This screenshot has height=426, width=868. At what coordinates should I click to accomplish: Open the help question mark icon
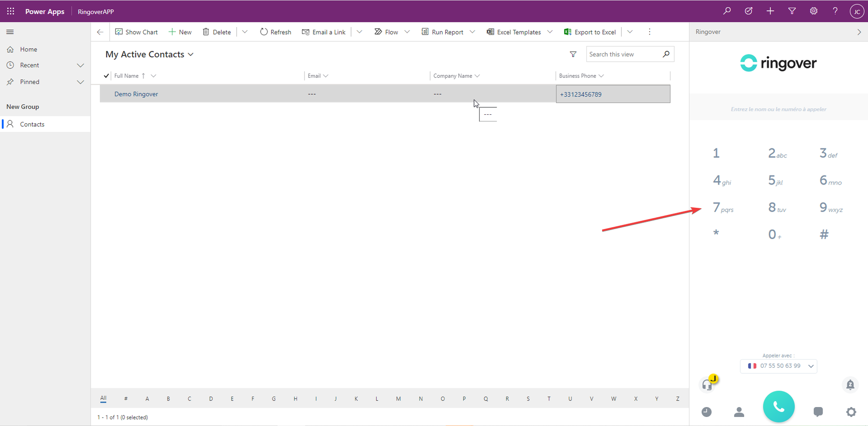(x=835, y=11)
